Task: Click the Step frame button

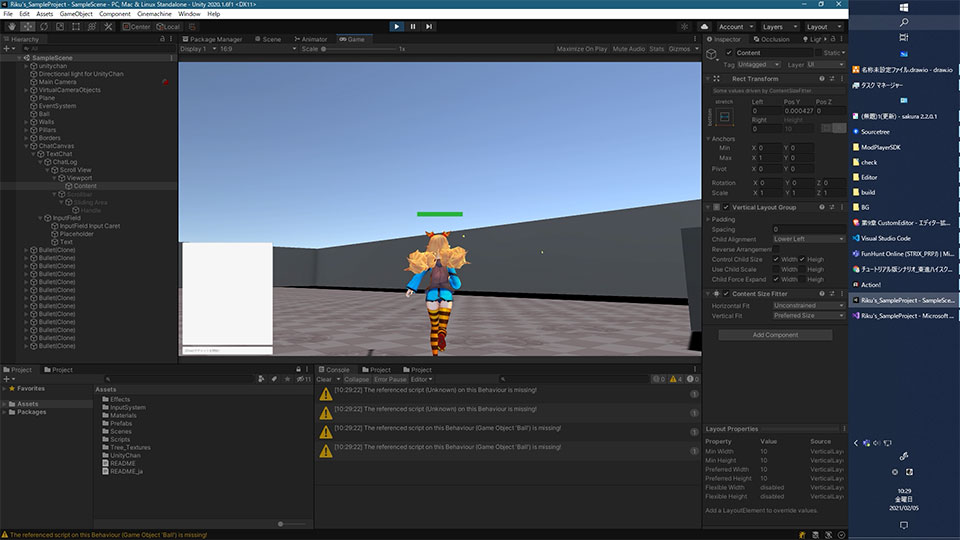Action: [x=429, y=26]
